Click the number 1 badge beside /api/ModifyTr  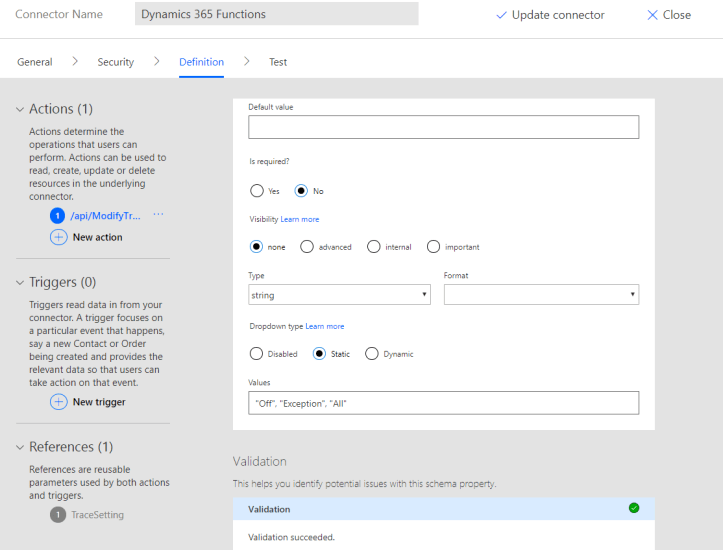(57, 215)
